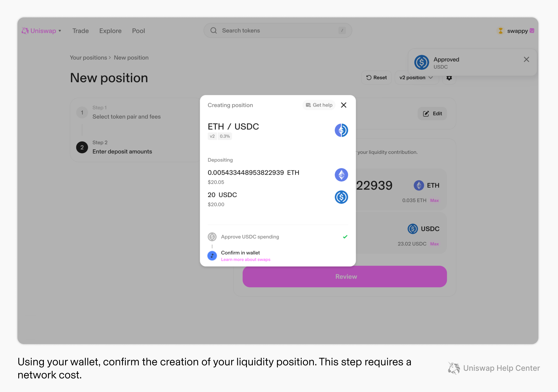Click Max next to 23.02 USDC
This screenshot has height=392, width=558.
click(434, 244)
